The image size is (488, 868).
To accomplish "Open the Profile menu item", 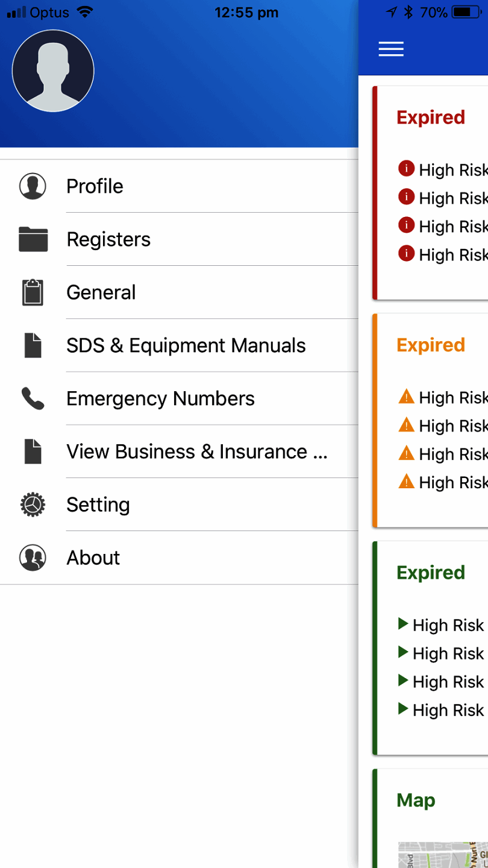I will pos(95,186).
